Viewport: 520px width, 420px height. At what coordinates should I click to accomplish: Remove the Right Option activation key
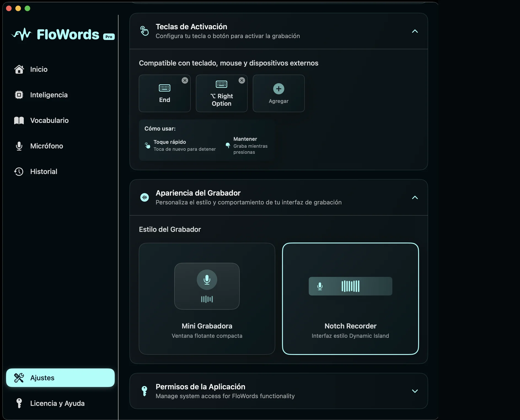pos(242,80)
